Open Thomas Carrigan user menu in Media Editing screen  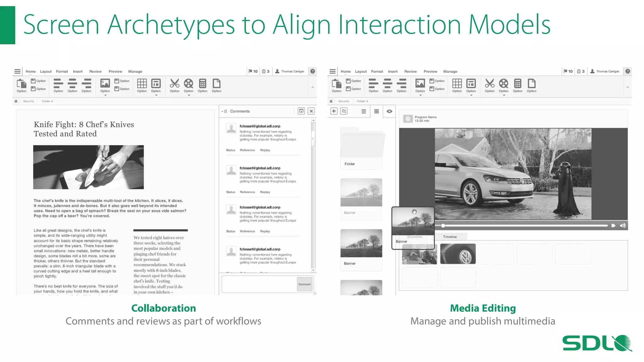pyautogui.click(x=605, y=71)
